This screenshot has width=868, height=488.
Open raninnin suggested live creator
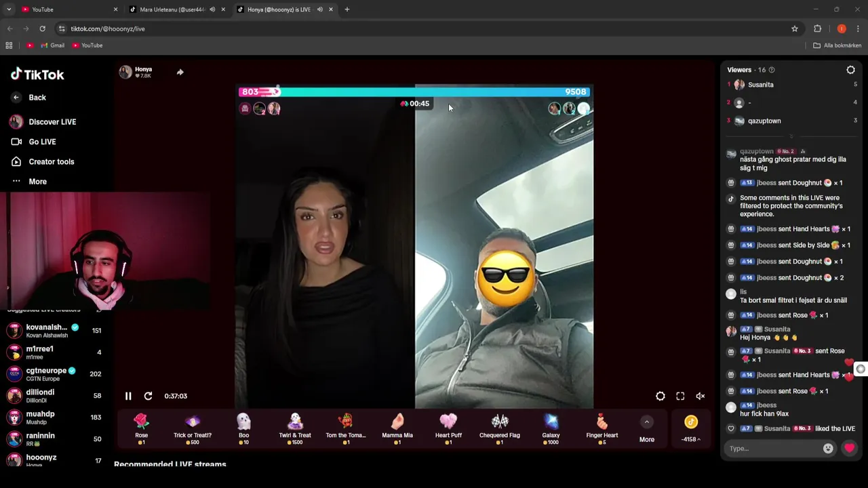point(54,439)
